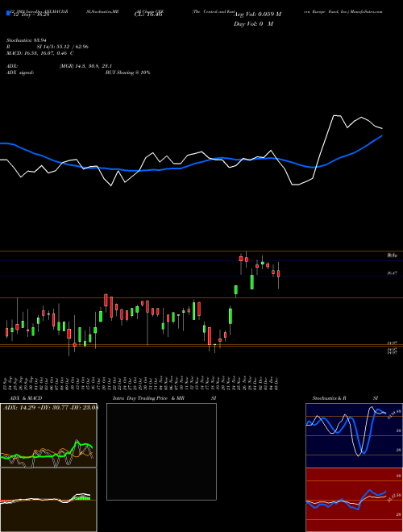
Task: Click the red-background RSI chart panel
Action: [354, 500]
